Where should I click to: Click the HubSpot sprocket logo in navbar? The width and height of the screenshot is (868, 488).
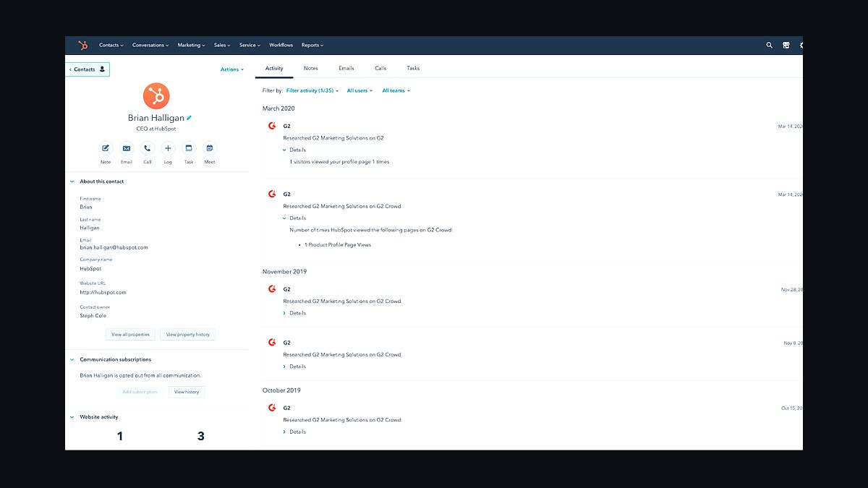click(82, 45)
